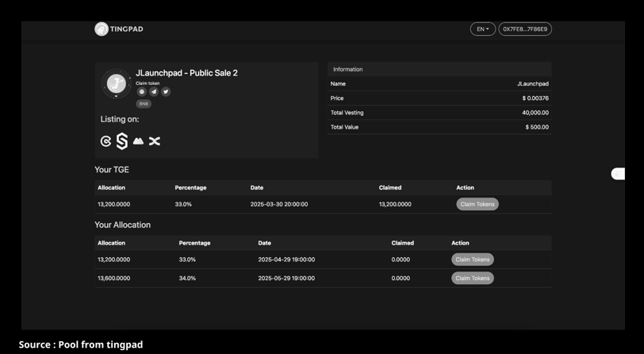Click the Listing on: label
Screen dimensions: 644x354
120,119
